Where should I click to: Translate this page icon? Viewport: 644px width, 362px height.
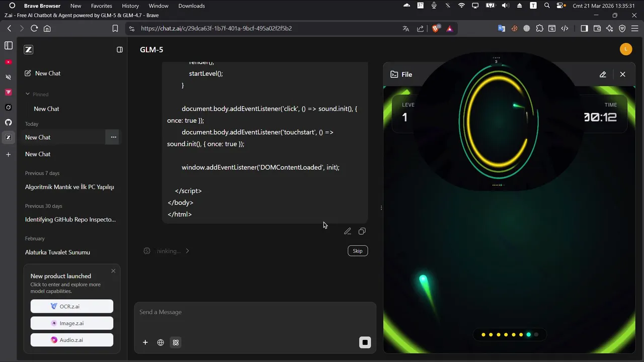[x=406, y=29]
